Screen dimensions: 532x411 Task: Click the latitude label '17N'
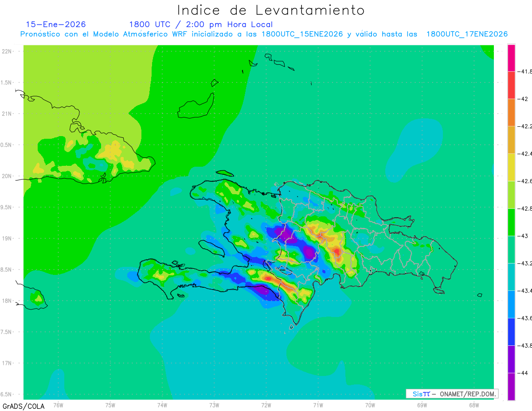point(7,363)
